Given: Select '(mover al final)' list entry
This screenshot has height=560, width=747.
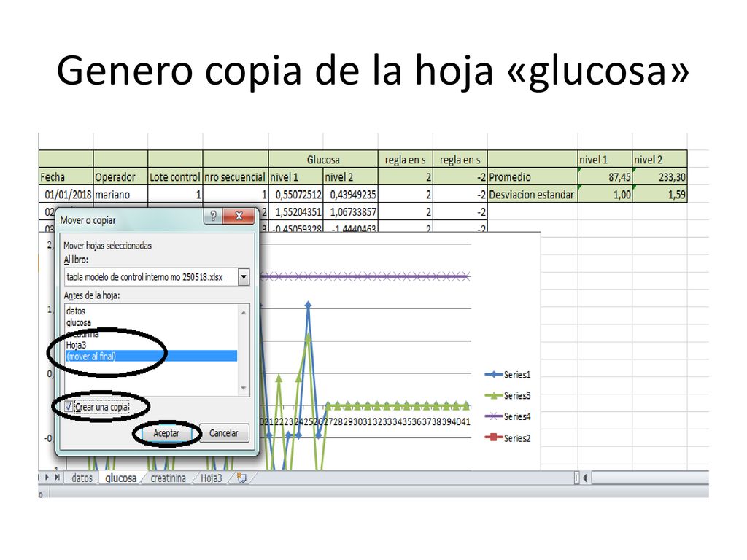Looking at the screenshot, I should 151,356.
